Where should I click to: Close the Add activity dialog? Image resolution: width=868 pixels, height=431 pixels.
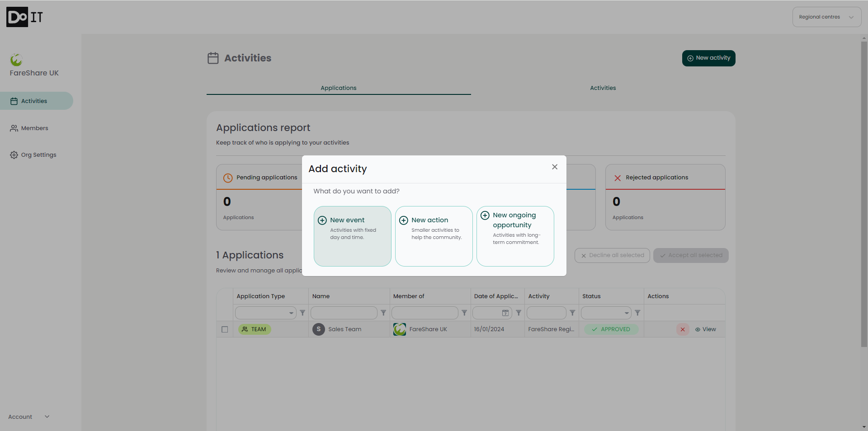(x=555, y=167)
